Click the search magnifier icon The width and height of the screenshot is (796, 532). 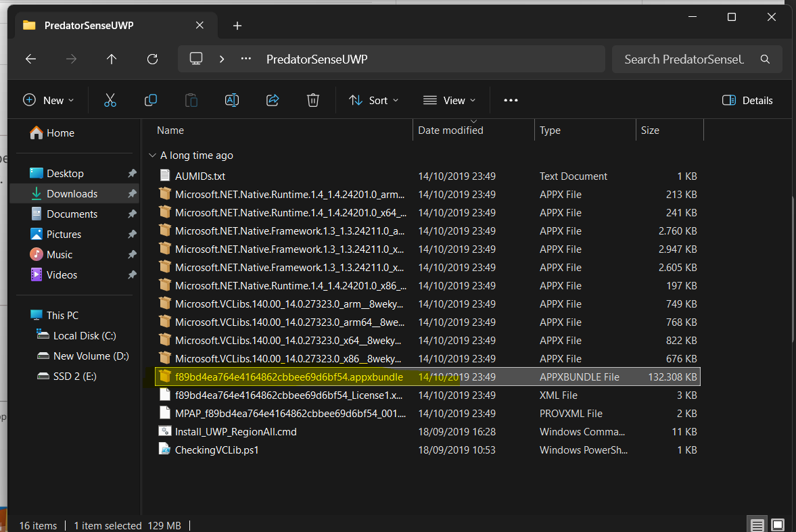[765, 59]
